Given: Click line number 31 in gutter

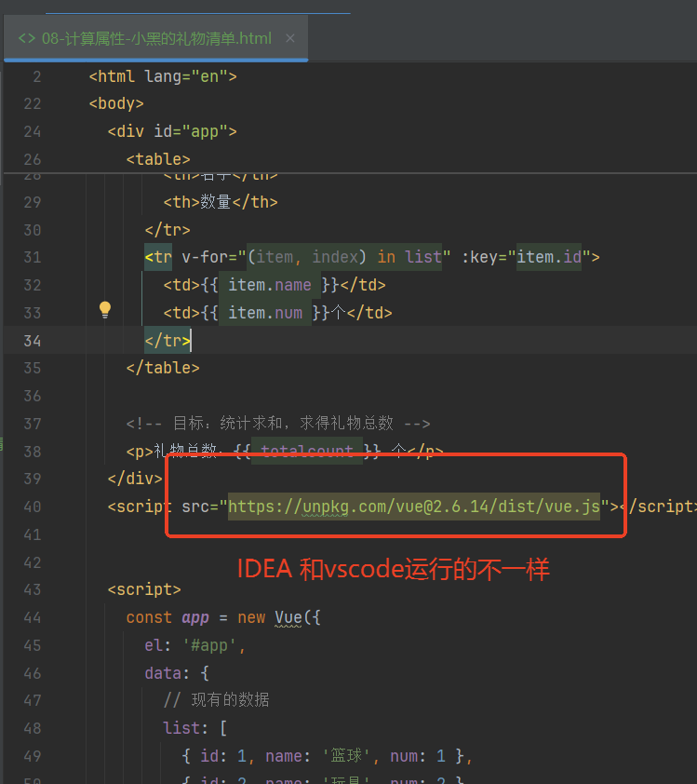Looking at the screenshot, I should click(x=32, y=258).
